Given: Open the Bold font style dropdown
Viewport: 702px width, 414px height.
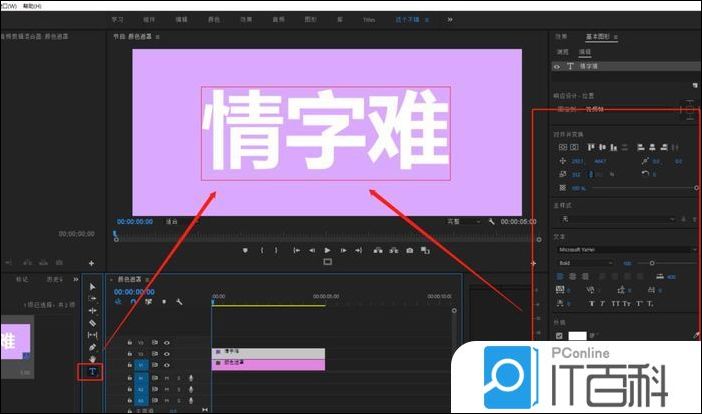Looking at the screenshot, I should click(x=585, y=263).
